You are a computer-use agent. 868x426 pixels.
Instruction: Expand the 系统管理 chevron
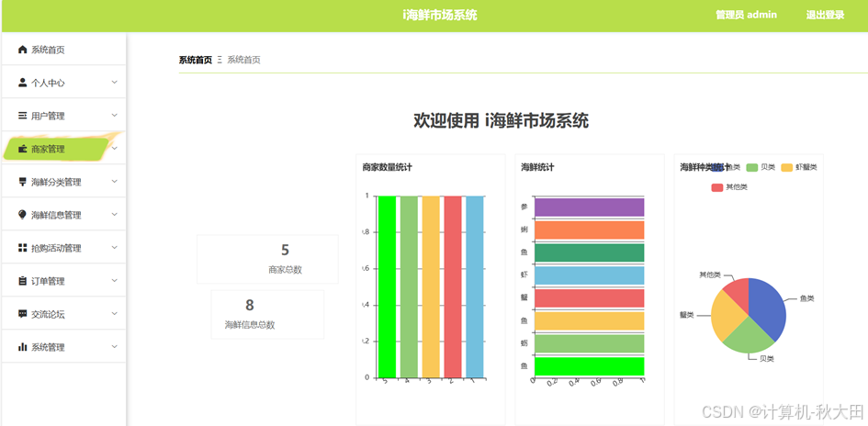coord(115,346)
